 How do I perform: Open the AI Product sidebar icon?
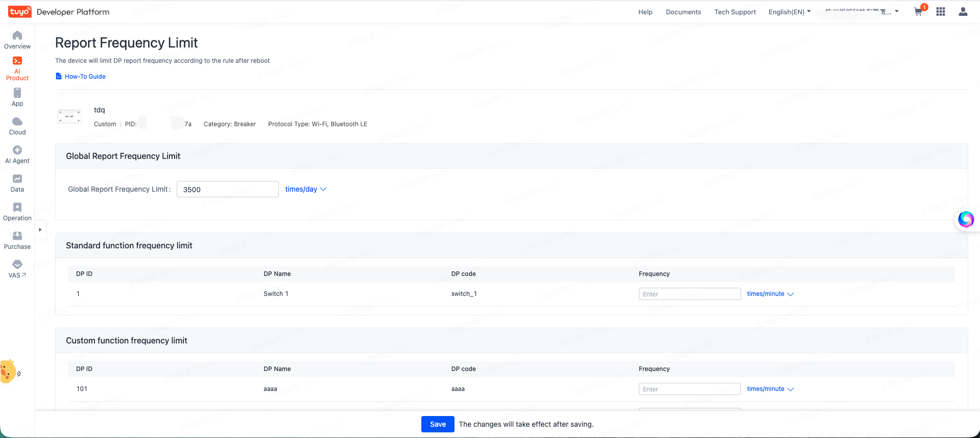pos(17,61)
